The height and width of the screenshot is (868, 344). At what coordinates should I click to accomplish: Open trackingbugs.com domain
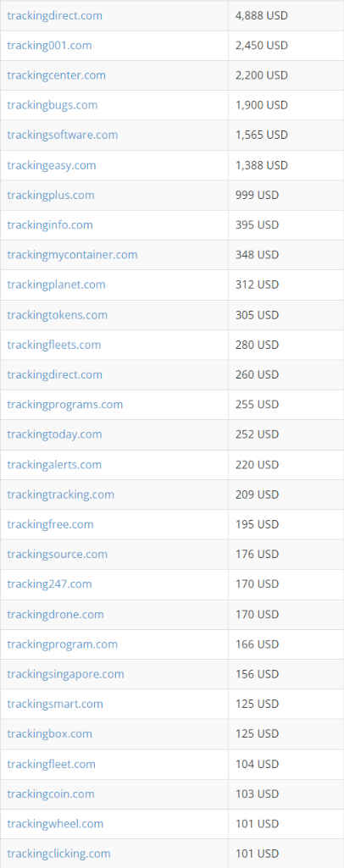coord(52,105)
